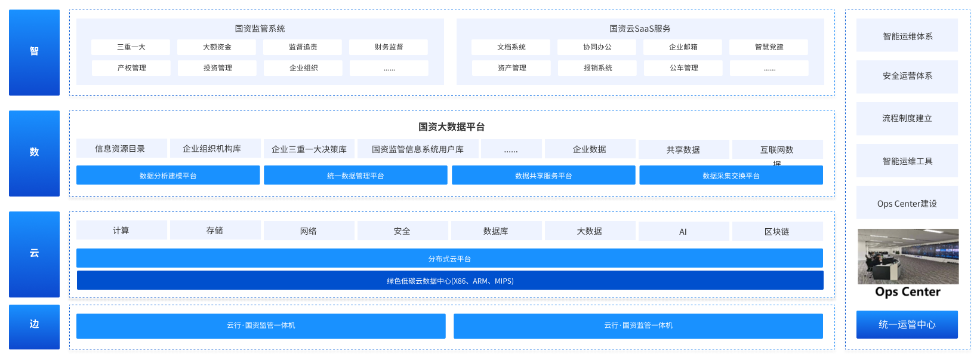Screen dimensions: 980x359
Task: Click the 数据分析建模平台 bar
Action: click(168, 176)
